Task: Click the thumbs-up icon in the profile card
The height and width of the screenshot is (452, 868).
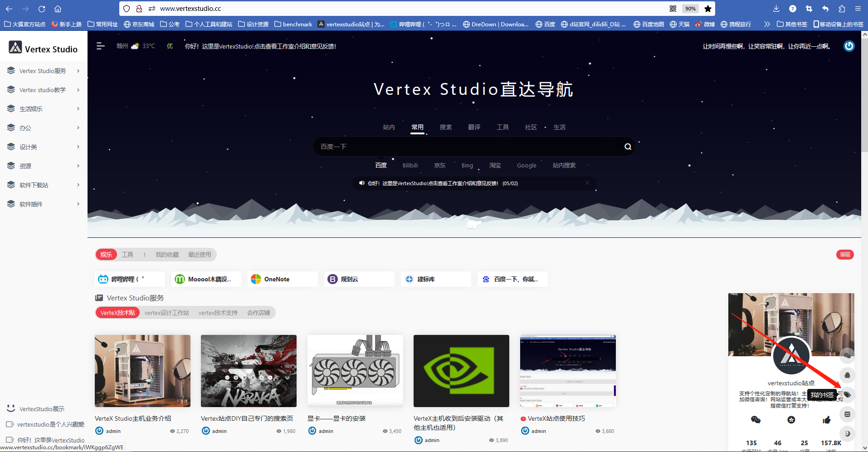Action: 826,420
